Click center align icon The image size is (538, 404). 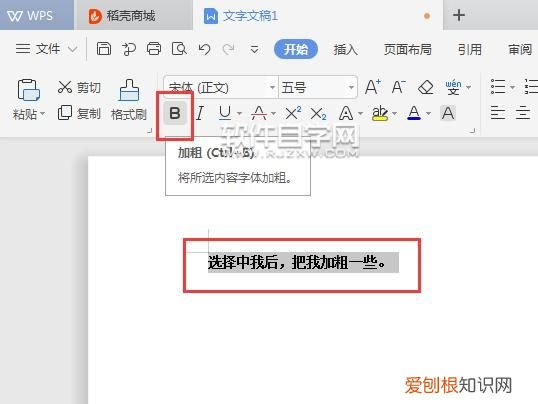pyautogui.click(x=523, y=113)
